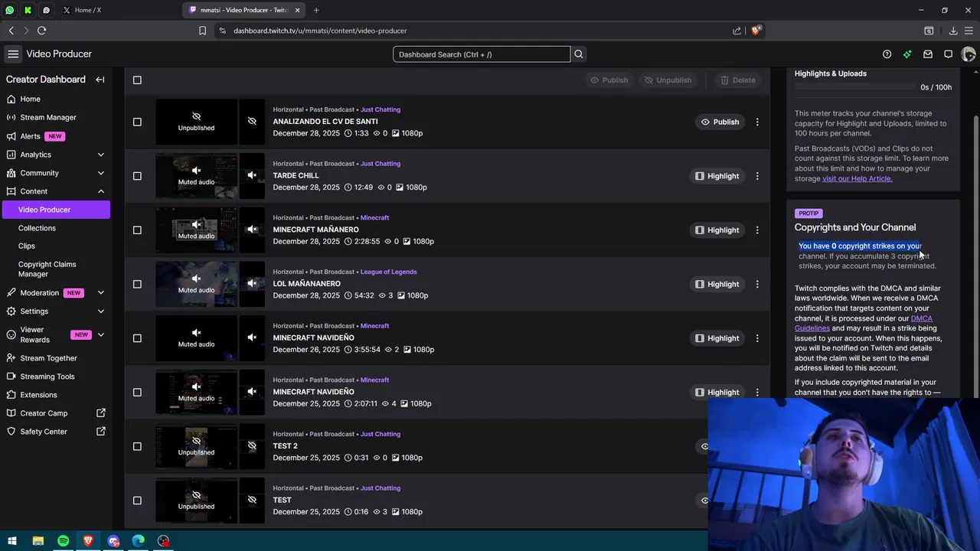Screen dimensions: 980x551
Task: Bookmark this page icon in address bar
Action: [x=202, y=31]
